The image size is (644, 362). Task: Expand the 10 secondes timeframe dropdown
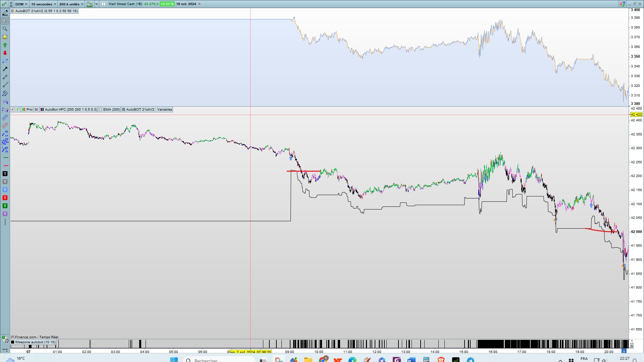tap(44, 4)
